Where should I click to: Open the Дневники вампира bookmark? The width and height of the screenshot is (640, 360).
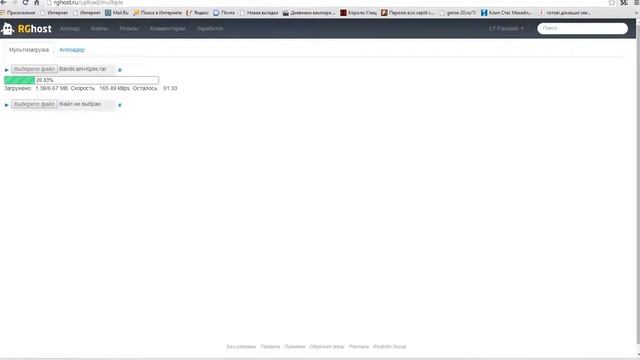(309, 13)
